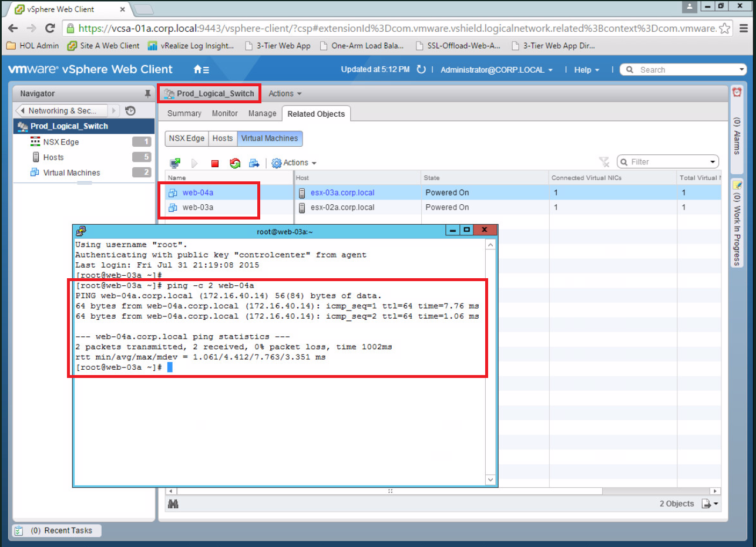Click the Reset VM icon
This screenshot has height=547, width=756.
[235, 163]
